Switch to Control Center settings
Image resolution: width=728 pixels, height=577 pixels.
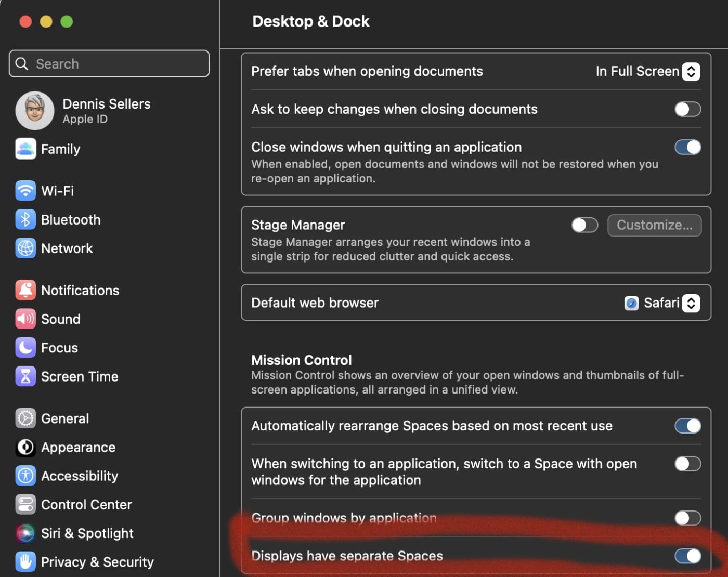[86, 504]
